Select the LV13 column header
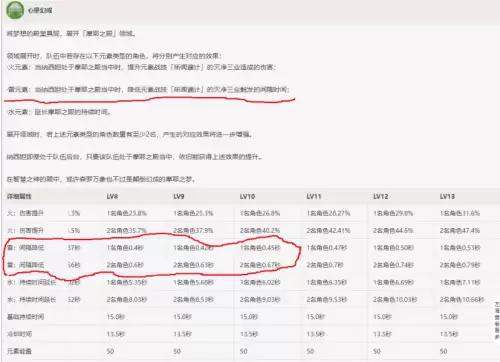 pyautogui.click(x=447, y=196)
